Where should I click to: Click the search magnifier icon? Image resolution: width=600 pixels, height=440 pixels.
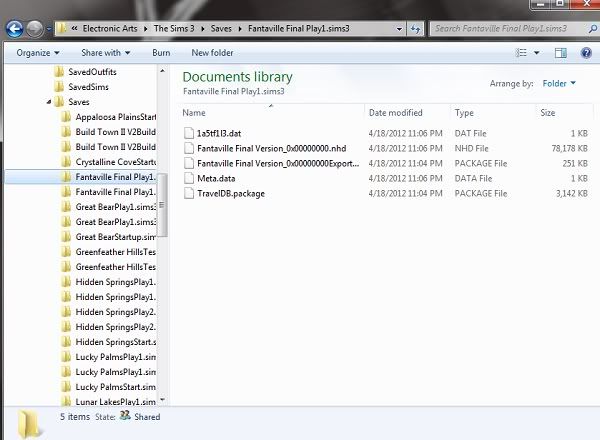point(592,29)
